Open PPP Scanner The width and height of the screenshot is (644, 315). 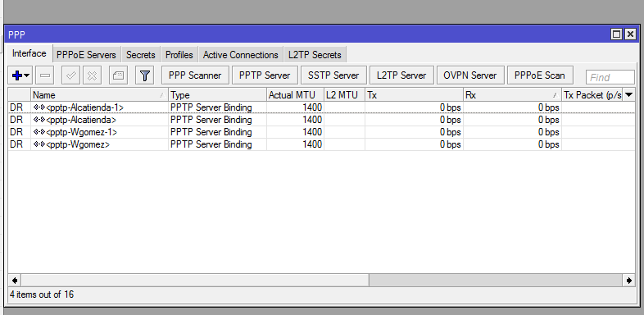[195, 75]
